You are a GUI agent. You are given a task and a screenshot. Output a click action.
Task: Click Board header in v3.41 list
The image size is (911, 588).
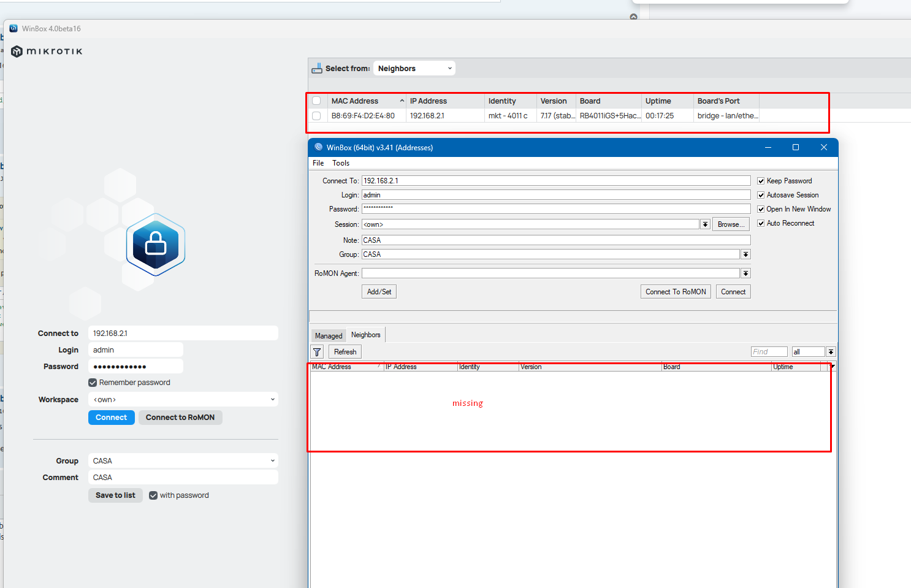(717, 367)
